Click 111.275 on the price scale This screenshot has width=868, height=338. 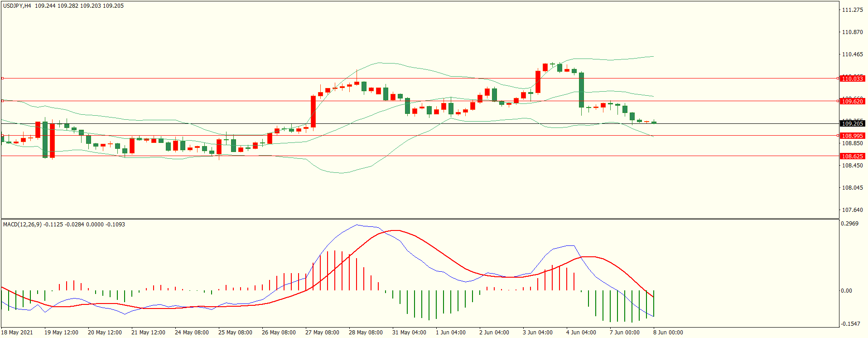coord(852,10)
